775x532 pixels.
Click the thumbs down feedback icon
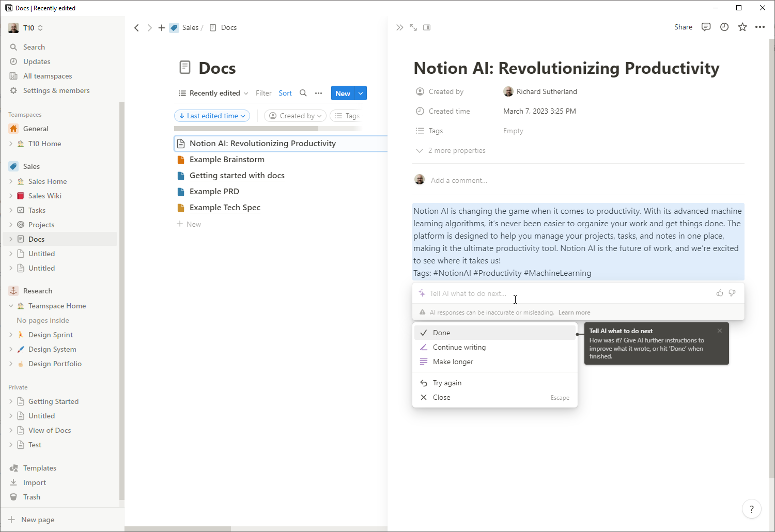click(732, 293)
